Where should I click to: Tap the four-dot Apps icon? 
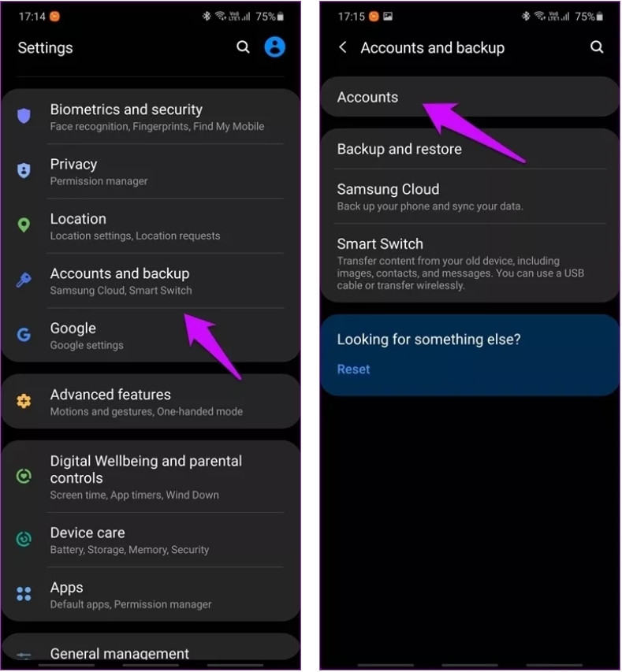coord(24,594)
